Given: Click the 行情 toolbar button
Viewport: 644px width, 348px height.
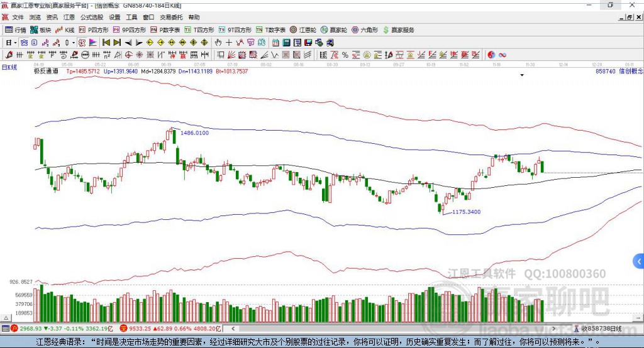Looking at the screenshot, I should coord(16,30).
